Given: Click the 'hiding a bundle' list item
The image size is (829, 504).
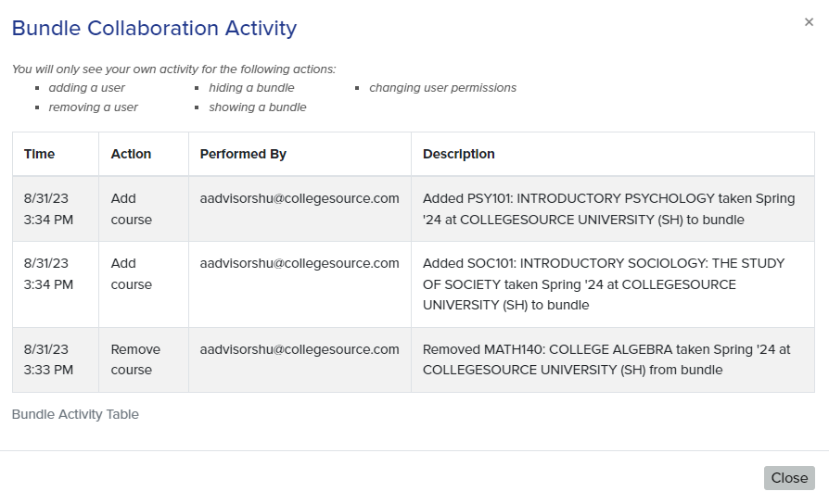Looking at the screenshot, I should 251,88.
